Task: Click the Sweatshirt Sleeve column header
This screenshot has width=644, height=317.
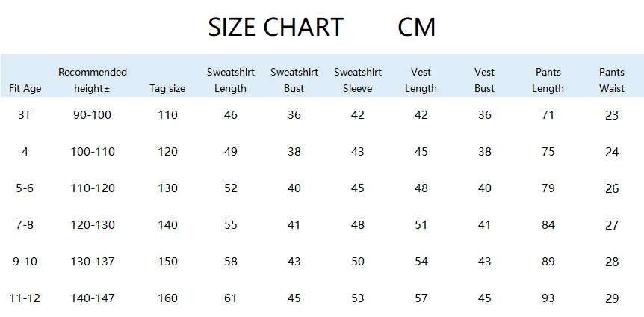Action: [x=358, y=80]
